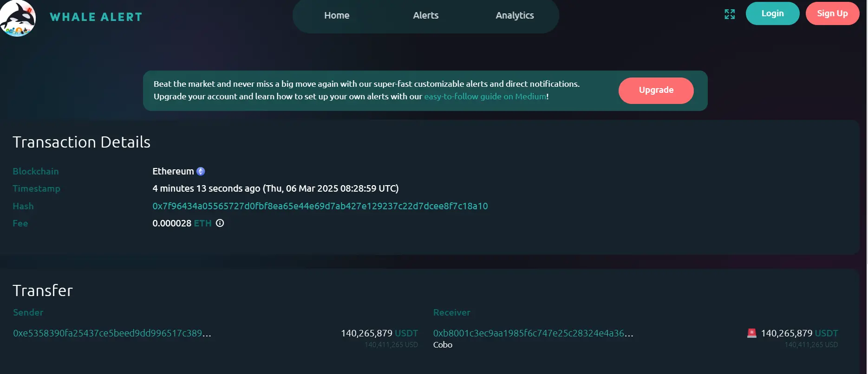The width and height of the screenshot is (868, 374).
Task: Click the Transaction Details heading
Action: click(82, 142)
